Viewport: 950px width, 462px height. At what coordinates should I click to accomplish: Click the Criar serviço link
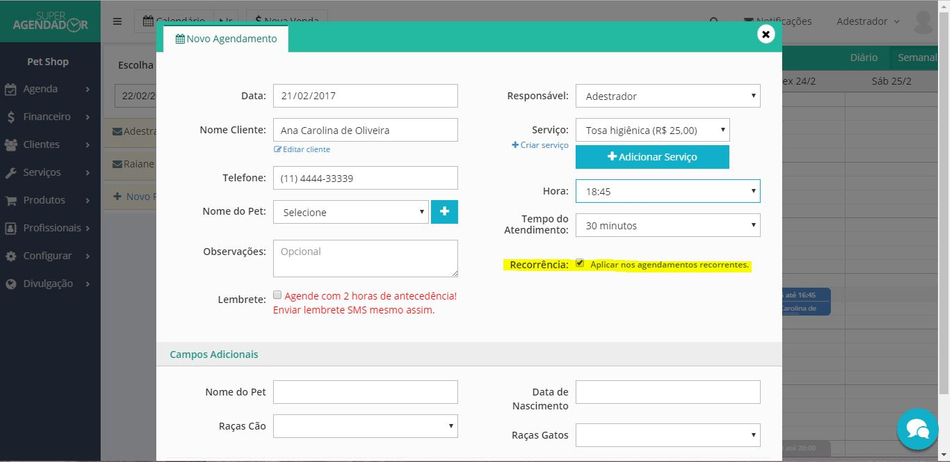pos(540,145)
